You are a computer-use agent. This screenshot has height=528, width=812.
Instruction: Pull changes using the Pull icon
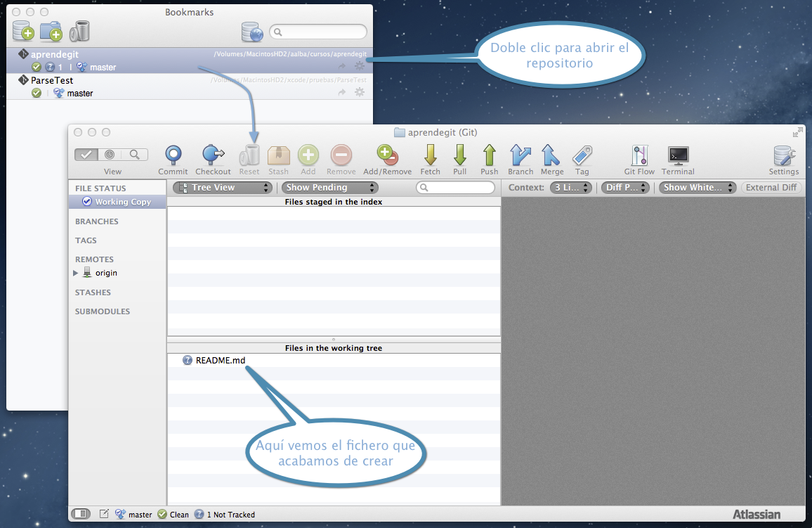pyautogui.click(x=459, y=155)
